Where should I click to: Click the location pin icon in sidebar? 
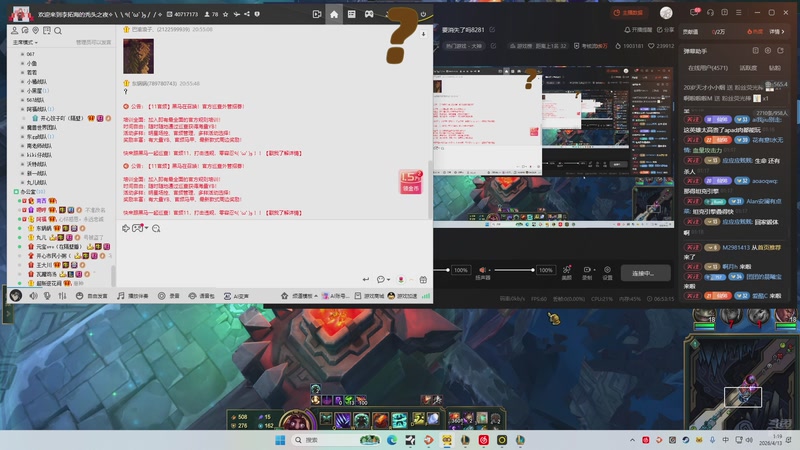pyautogui.click(x=36, y=31)
